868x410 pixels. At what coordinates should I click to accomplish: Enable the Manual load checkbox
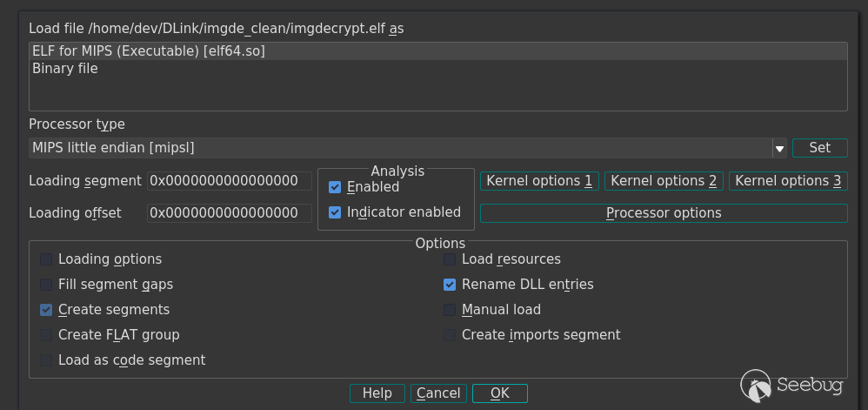[450, 310]
